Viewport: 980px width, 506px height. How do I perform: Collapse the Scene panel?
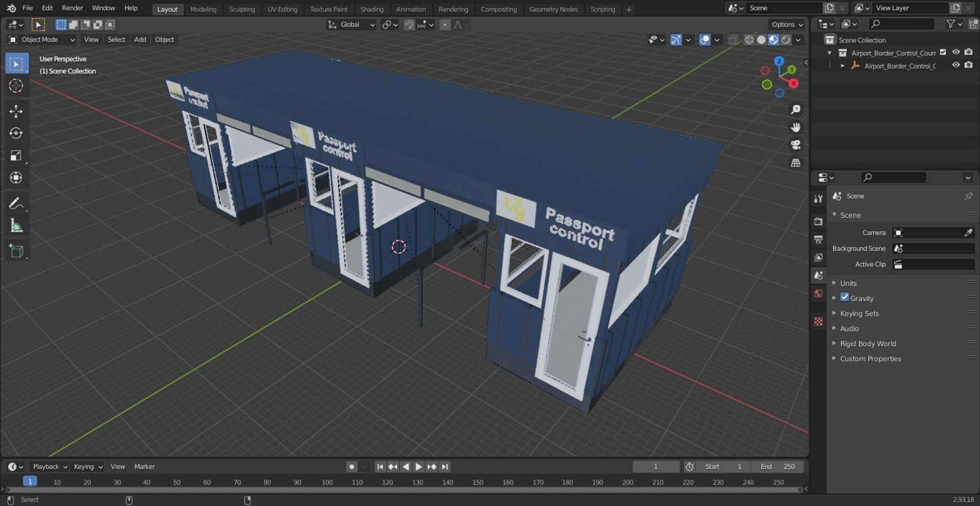[x=850, y=215]
